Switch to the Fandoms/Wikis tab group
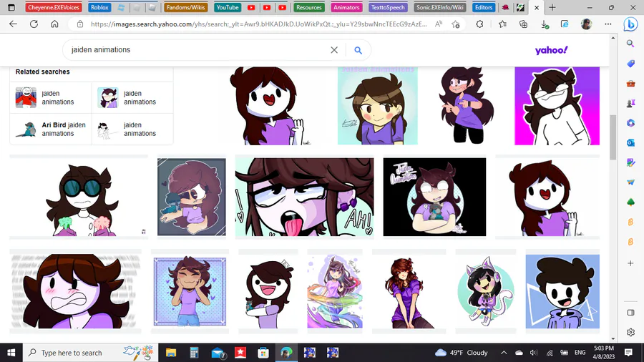Screen dimensions: 644x362 tap(185, 7)
